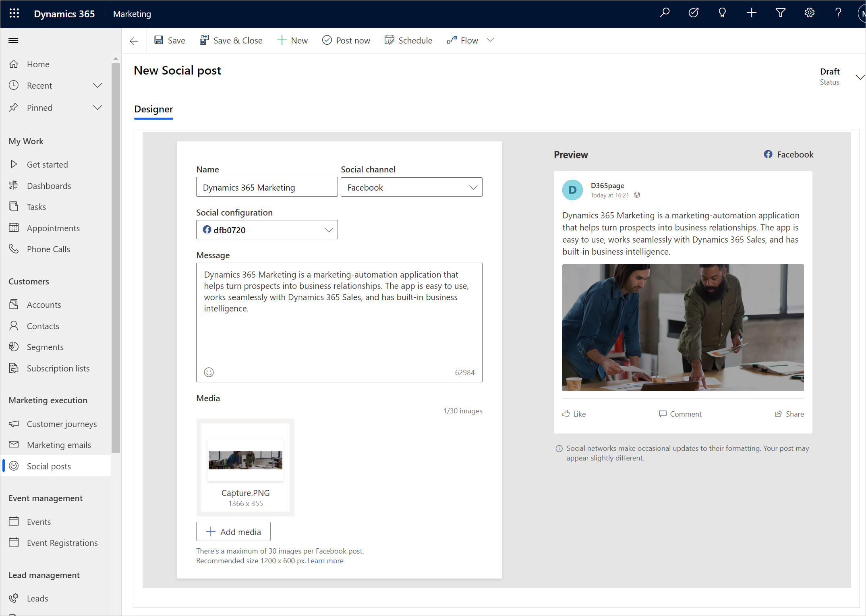Click the Facebook social channel icon
This screenshot has width=866, height=616.
pyautogui.click(x=768, y=154)
